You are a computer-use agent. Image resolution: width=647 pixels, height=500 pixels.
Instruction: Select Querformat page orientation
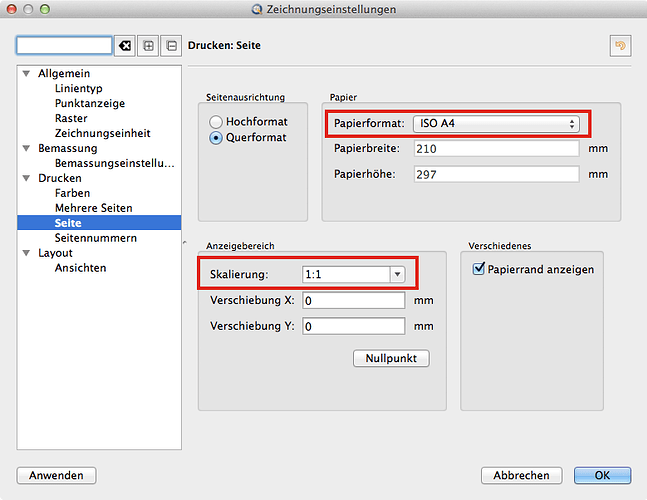point(216,138)
